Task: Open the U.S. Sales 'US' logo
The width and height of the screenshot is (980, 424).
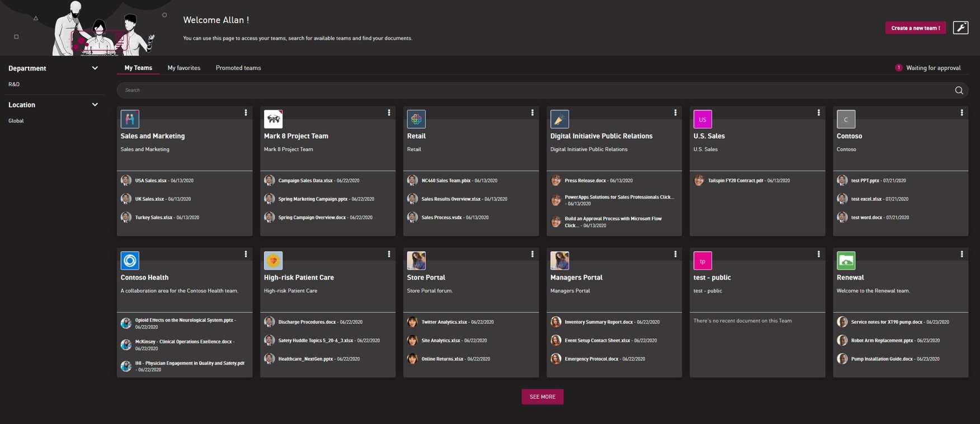Action: pyautogui.click(x=703, y=119)
